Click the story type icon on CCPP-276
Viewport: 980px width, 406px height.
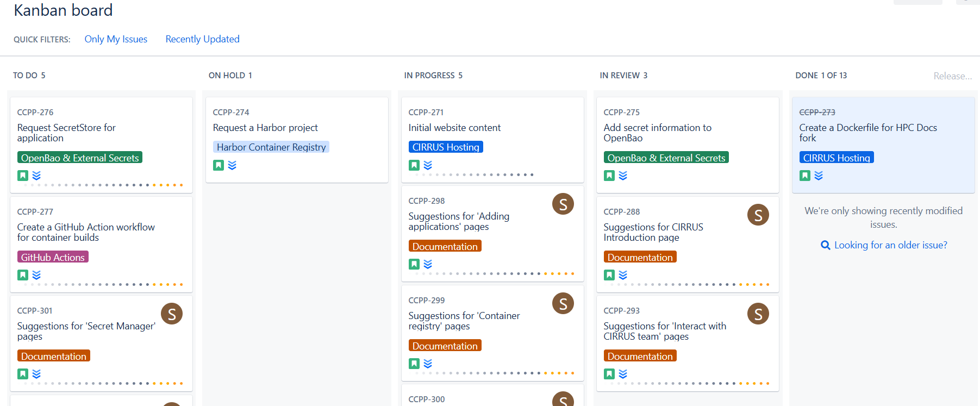(x=22, y=176)
